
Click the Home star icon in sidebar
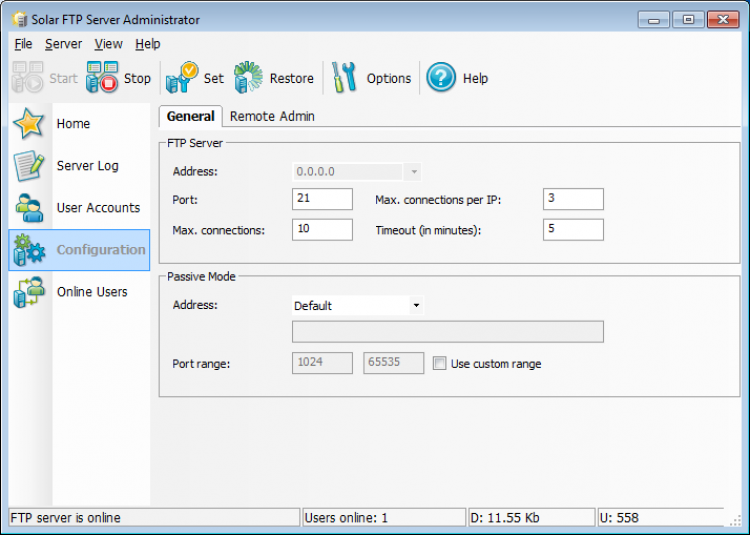29,123
